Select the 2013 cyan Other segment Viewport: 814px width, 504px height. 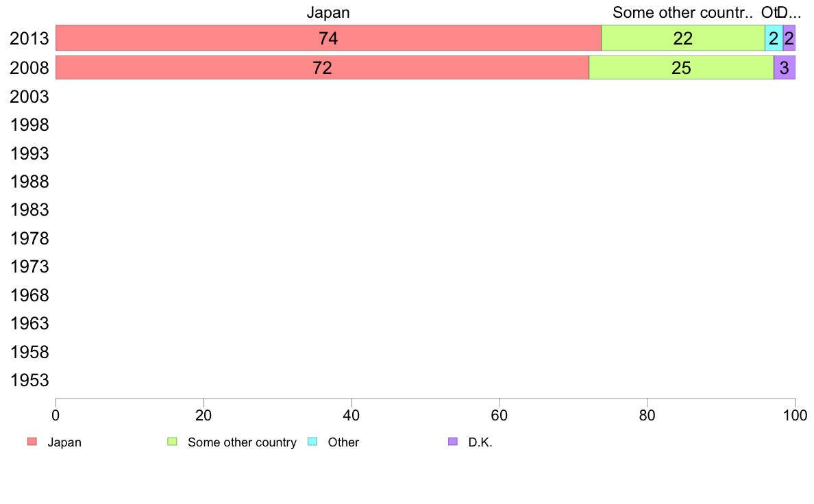pos(774,38)
